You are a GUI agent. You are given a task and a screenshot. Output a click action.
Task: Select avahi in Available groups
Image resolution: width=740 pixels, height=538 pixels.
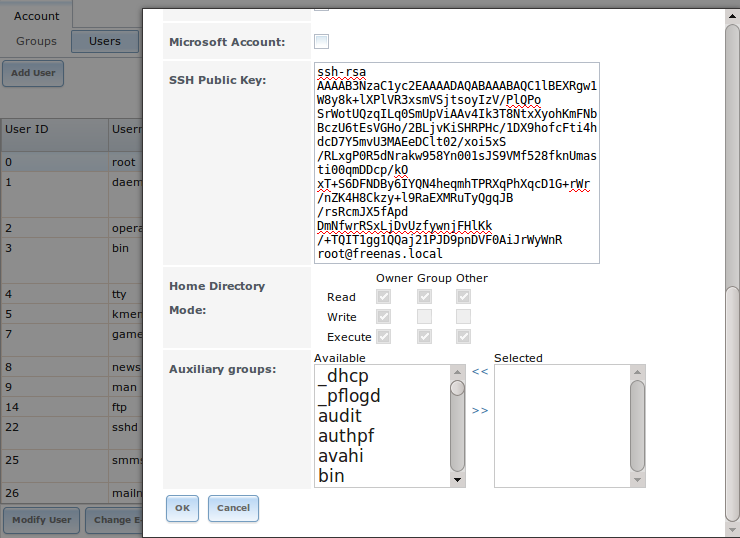click(383, 456)
